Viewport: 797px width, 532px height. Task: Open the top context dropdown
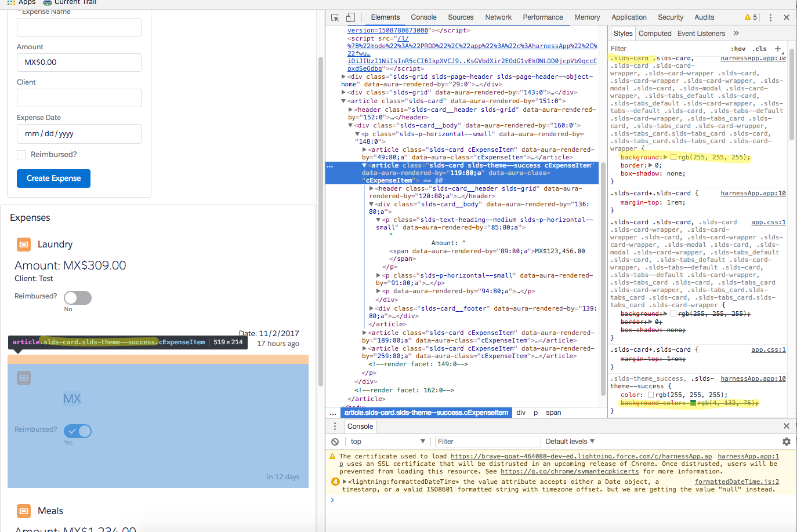click(387, 442)
